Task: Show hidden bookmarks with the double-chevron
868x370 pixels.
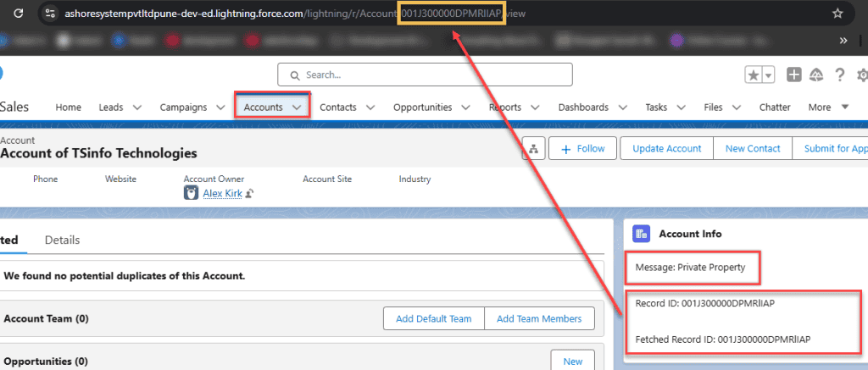Action: coord(843,41)
